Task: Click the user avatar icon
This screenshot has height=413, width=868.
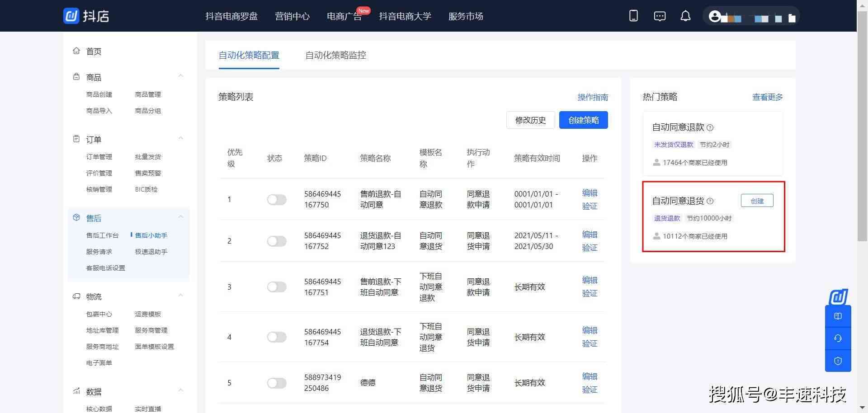Action: [714, 16]
